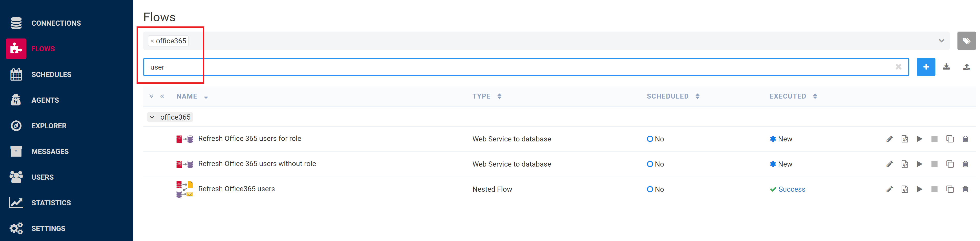Collapse the office365 group
This screenshot has width=980, height=241.
[152, 117]
